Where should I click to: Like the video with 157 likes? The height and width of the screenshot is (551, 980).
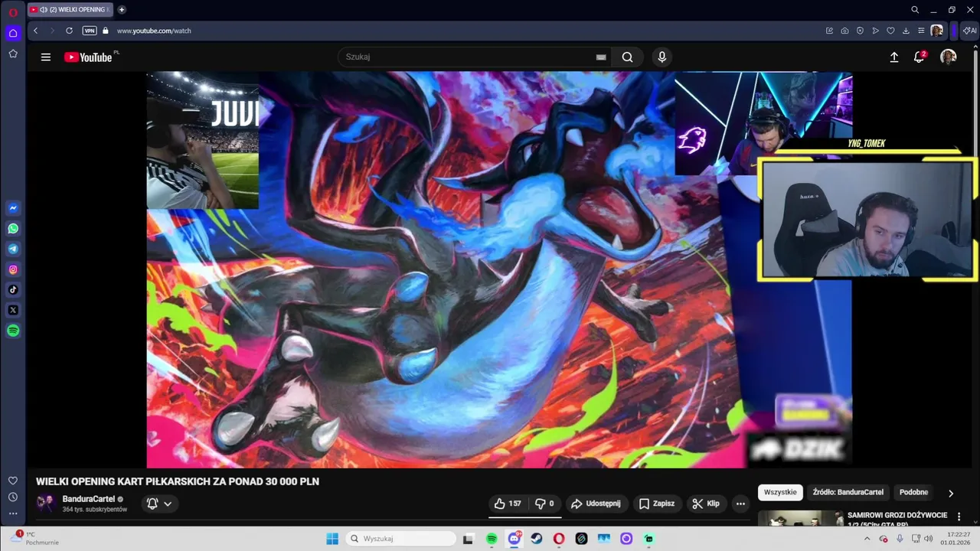coord(508,504)
